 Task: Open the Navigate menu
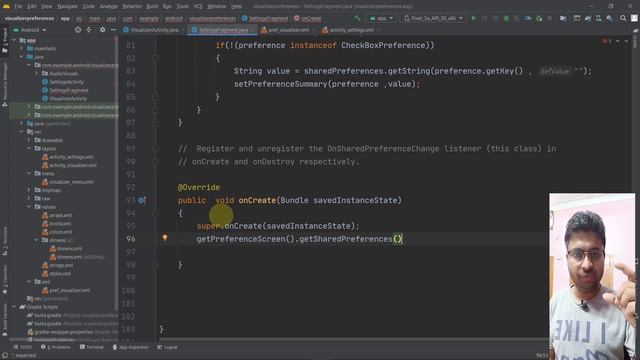tap(67, 6)
